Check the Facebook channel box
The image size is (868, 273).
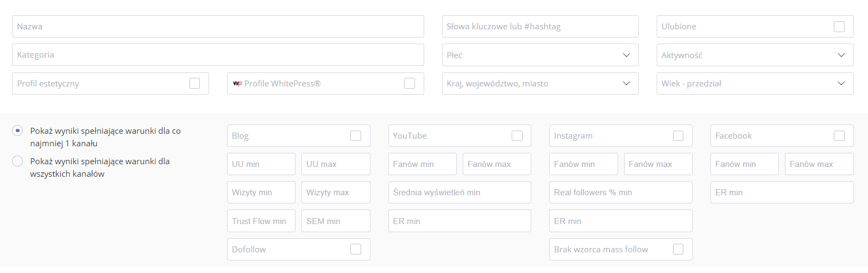(x=839, y=135)
